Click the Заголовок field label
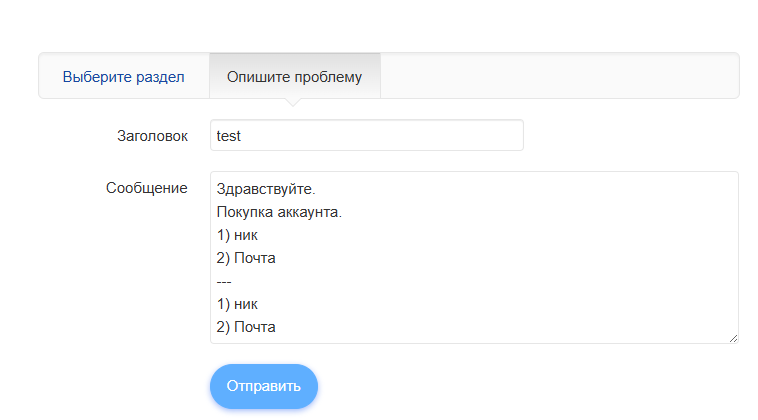Image resolution: width=758 pixels, height=420 pixels. pos(152,136)
